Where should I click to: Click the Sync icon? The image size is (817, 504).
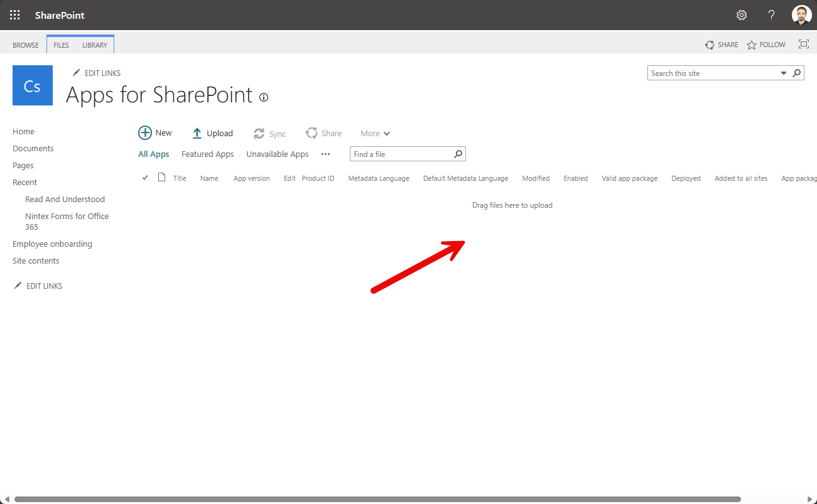259,134
